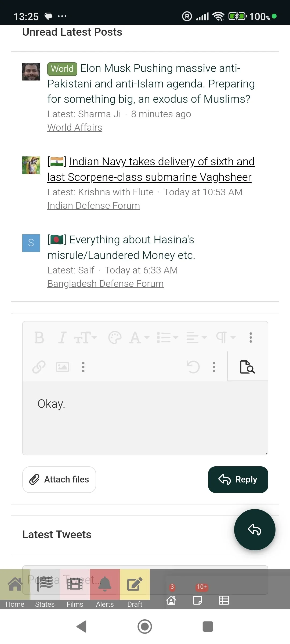290x644 pixels.
Task: Toggle italic text formatting
Action: 62,338
